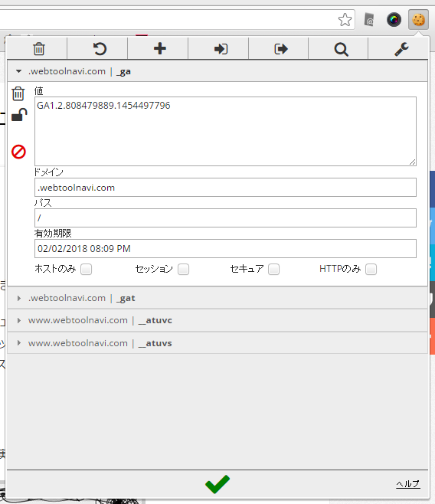Delete the _ga cookie with its trash icon
The height and width of the screenshot is (504, 435).
[18, 93]
